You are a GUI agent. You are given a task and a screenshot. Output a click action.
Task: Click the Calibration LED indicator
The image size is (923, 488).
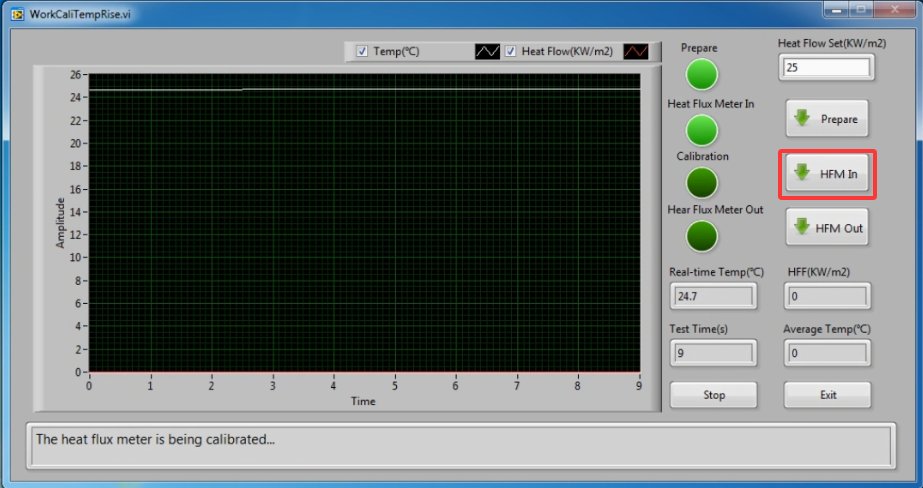pyautogui.click(x=702, y=183)
